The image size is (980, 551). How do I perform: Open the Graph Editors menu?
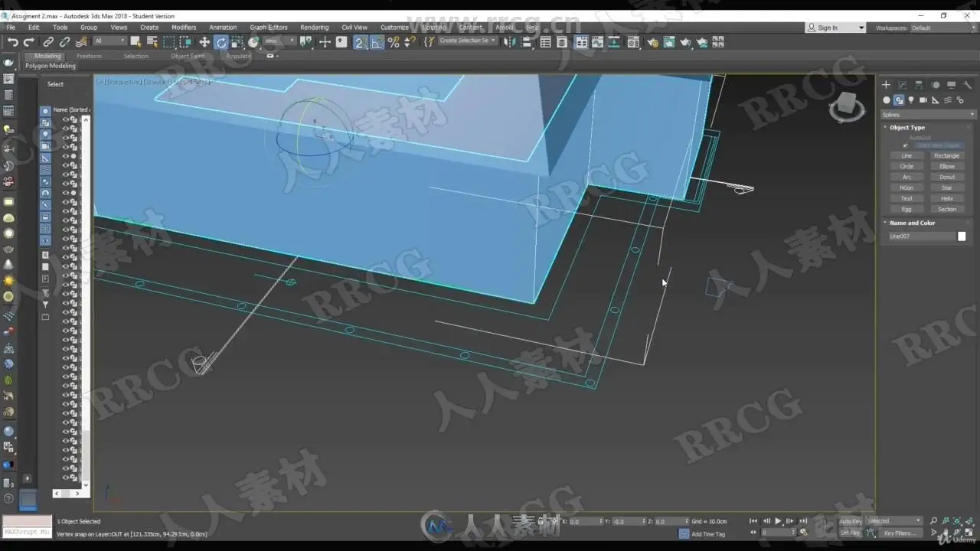269,28
